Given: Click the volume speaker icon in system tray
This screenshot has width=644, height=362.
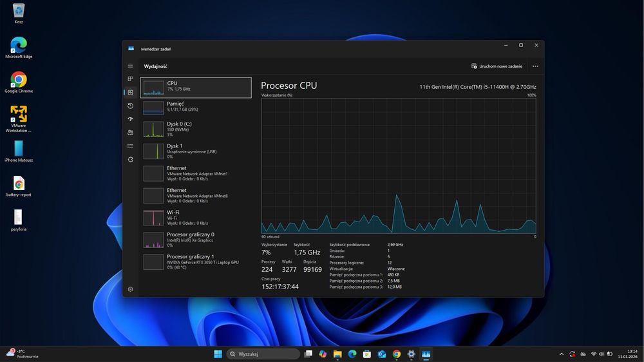Looking at the screenshot, I should (601, 354).
